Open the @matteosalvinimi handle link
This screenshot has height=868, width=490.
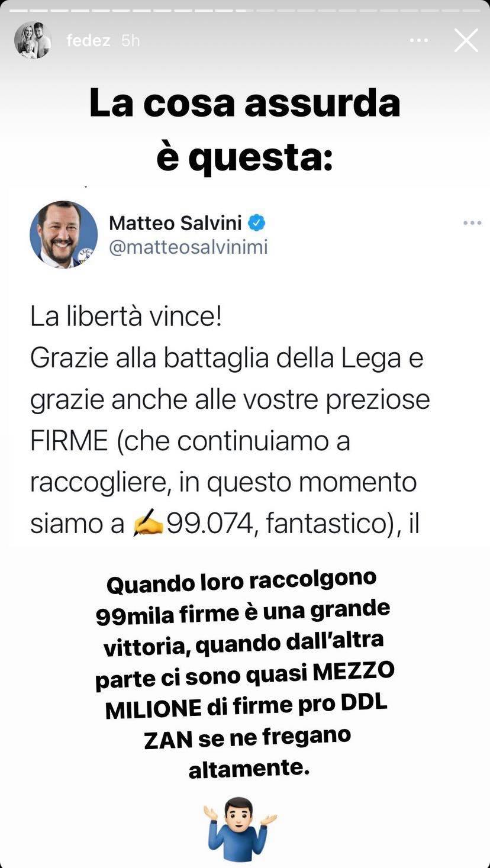coord(188,247)
